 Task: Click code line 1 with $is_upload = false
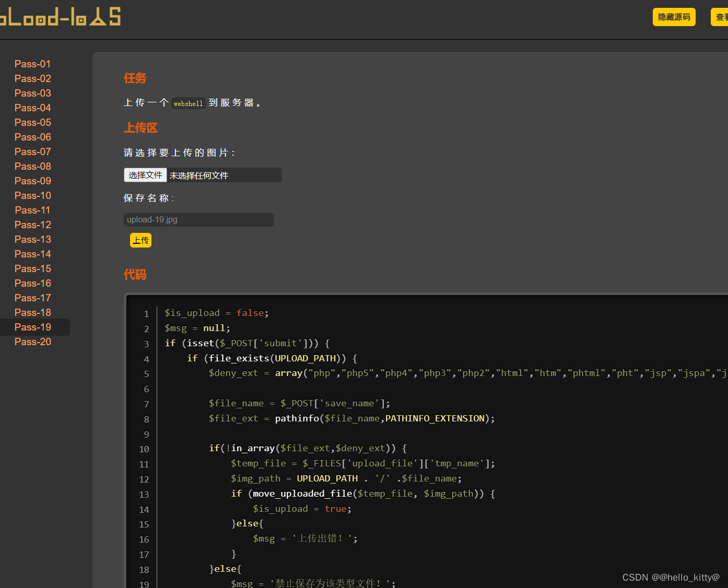pos(217,313)
